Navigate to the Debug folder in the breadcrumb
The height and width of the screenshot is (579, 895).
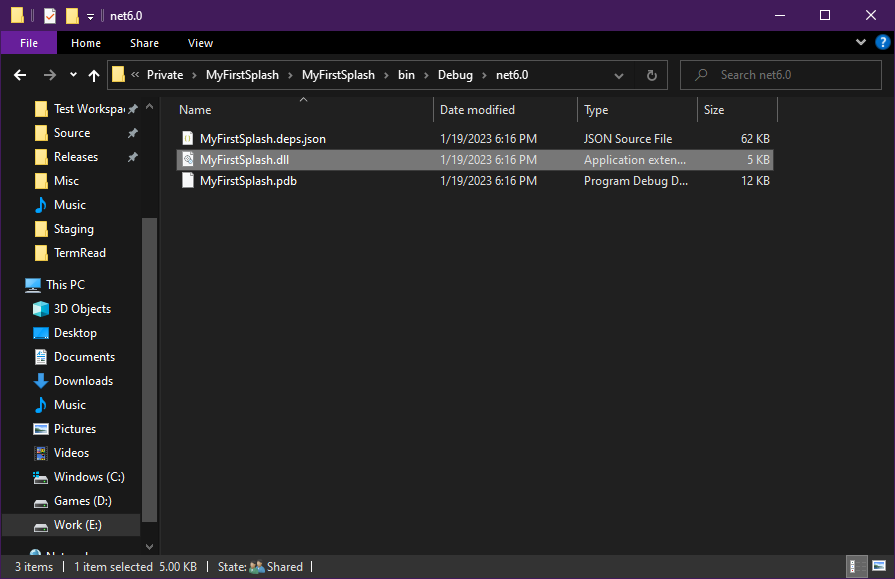[455, 75]
